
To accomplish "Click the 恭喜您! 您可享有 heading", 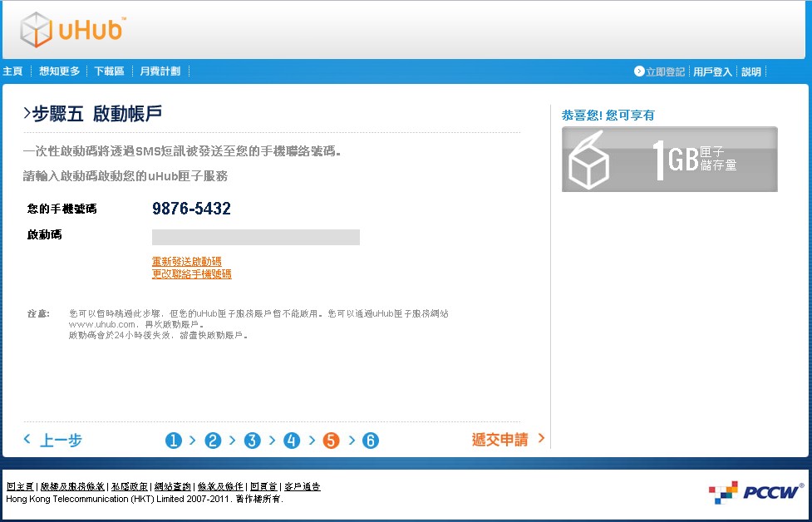I will (608, 115).
